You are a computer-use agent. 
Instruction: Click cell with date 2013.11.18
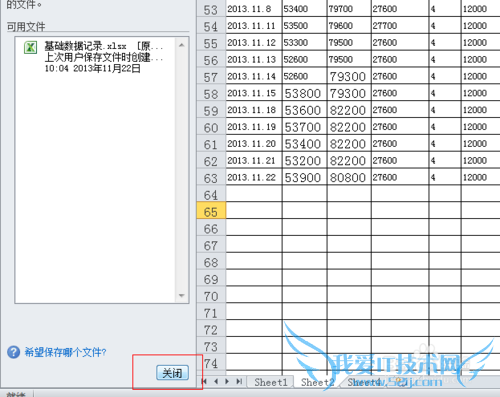click(254, 110)
